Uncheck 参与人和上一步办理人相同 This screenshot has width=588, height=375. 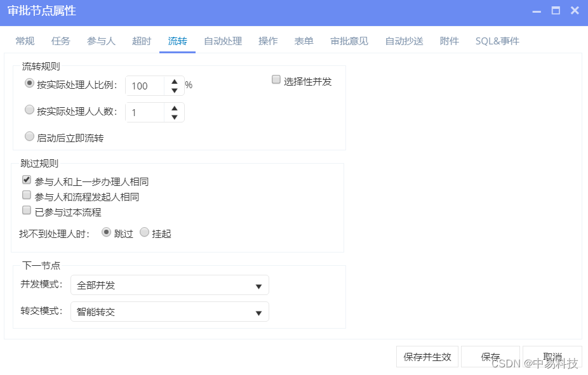click(26, 180)
